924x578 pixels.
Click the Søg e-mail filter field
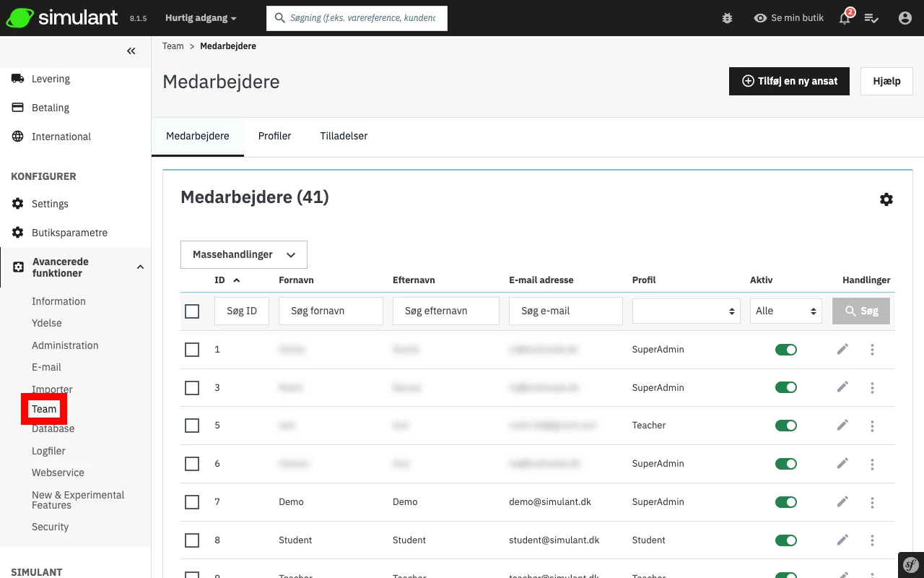(x=565, y=311)
